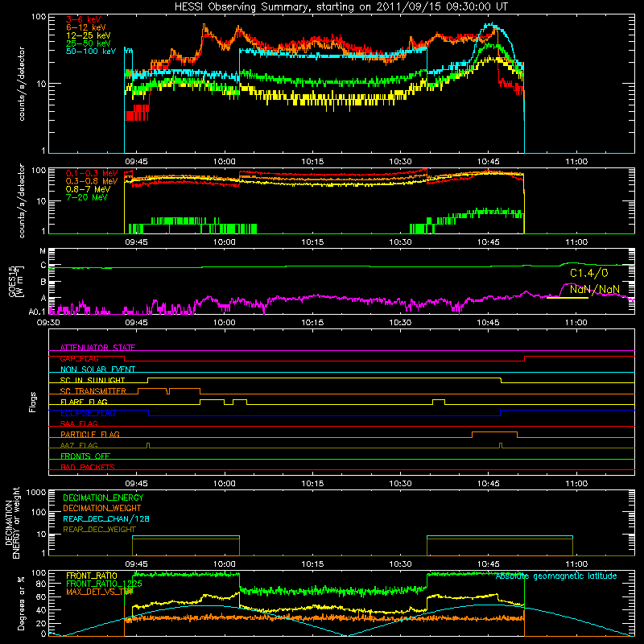Viewport: 644px width, 644px height.
Task: Select the BAD_PACKETS flag label
Action: 88,467
